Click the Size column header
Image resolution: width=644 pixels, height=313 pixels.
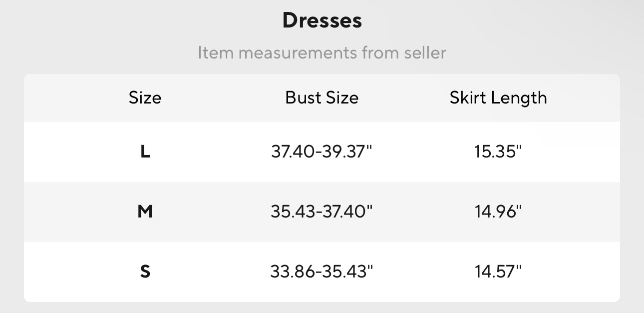pyautogui.click(x=145, y=97)
